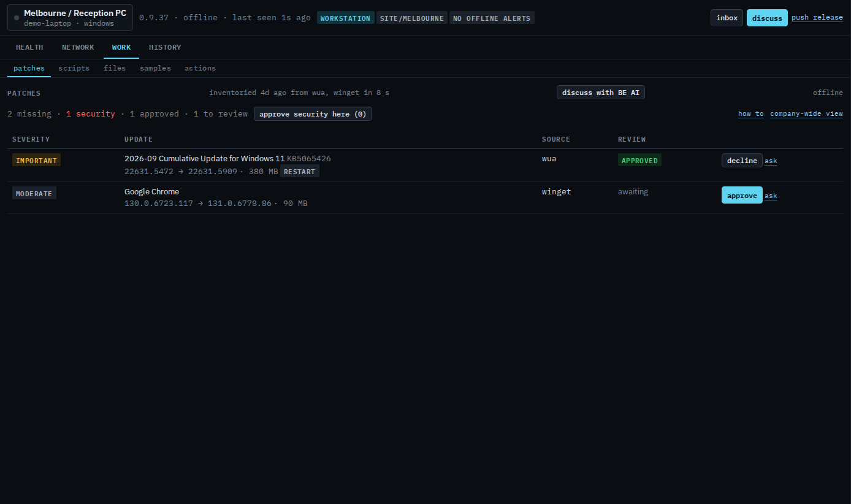Click the top-right discuss button
The image size is (851, 504).
[767, 18]
